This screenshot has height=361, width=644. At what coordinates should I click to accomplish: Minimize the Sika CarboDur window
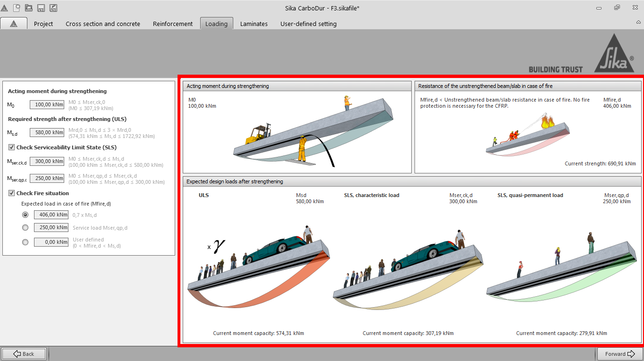[x=599, y=8]
